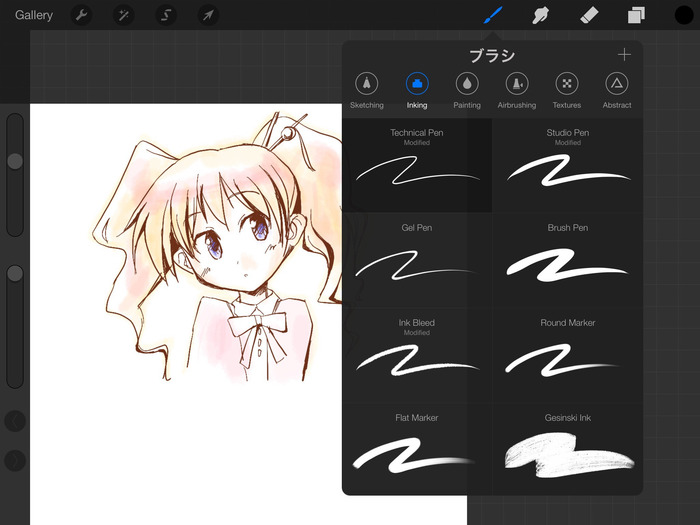The image size is (700, 525).
Task: Click the undo arrow in sidebar
Action: (15, 421)
